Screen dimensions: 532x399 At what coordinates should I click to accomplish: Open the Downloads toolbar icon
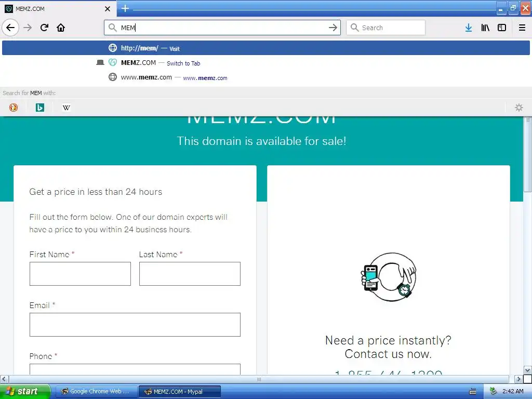pyautogui.click(x=469, y=28)
